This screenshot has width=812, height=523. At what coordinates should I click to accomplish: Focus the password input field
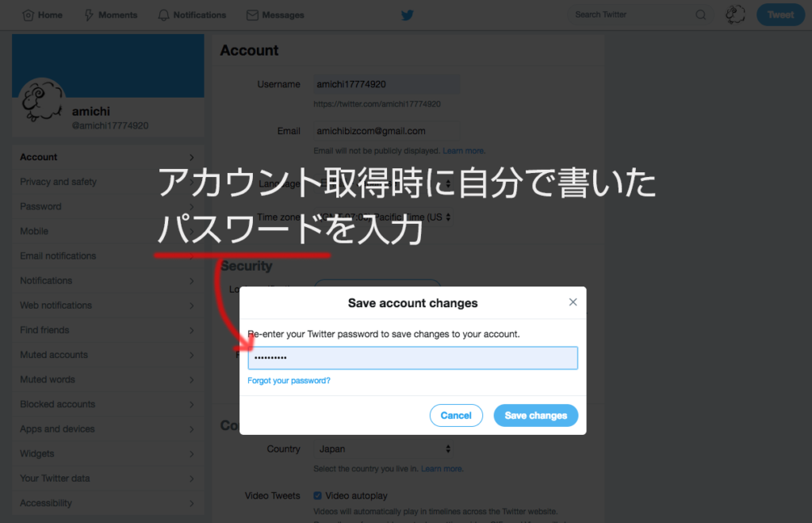point(412,358)
